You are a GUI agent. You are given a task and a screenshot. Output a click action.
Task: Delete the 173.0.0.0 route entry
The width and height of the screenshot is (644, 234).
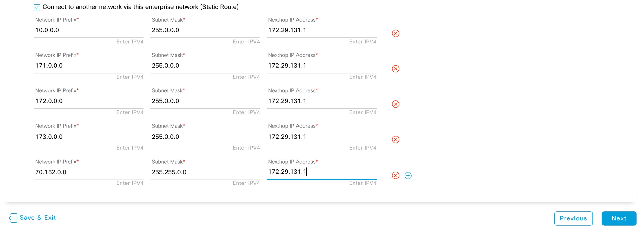point(395,140)
